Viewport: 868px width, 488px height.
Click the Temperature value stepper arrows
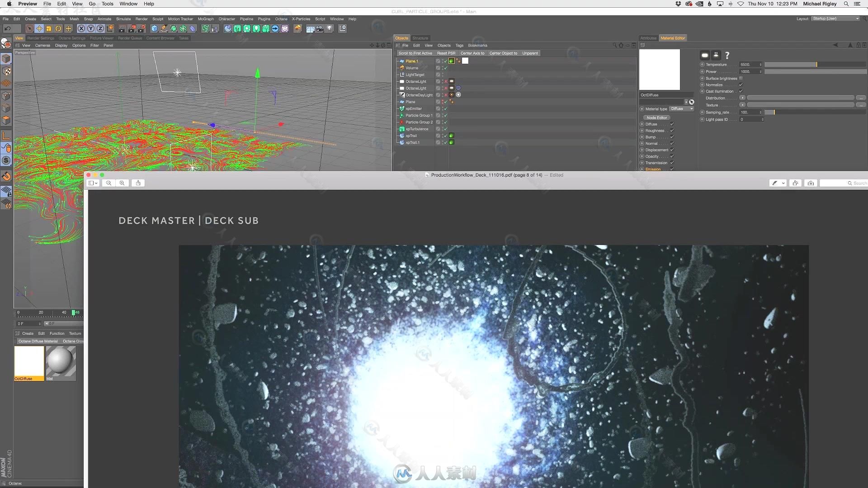tap(760, 65)
